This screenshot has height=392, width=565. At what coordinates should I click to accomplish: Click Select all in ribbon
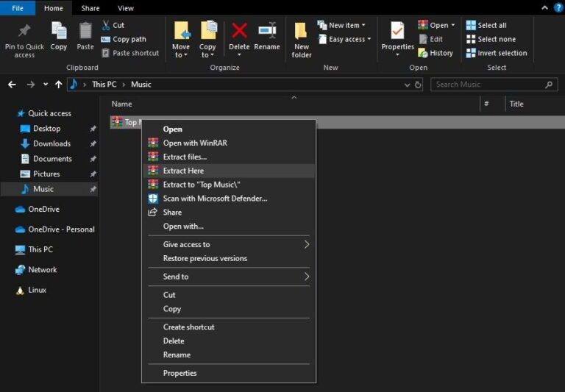(x=486, y=25)
